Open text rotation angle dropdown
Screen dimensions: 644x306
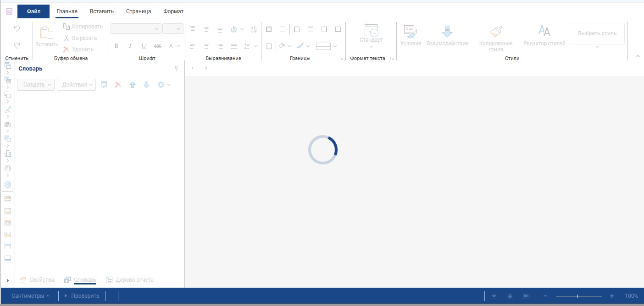point(237,29)
